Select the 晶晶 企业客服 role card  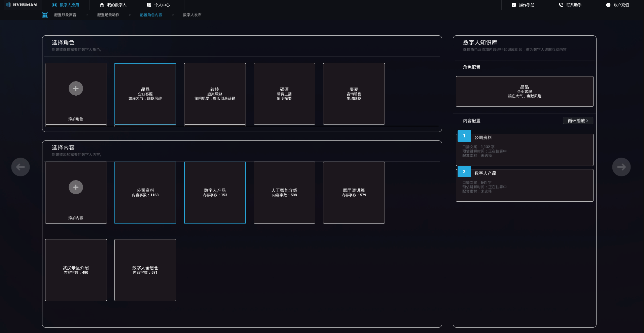pos(145,94)
